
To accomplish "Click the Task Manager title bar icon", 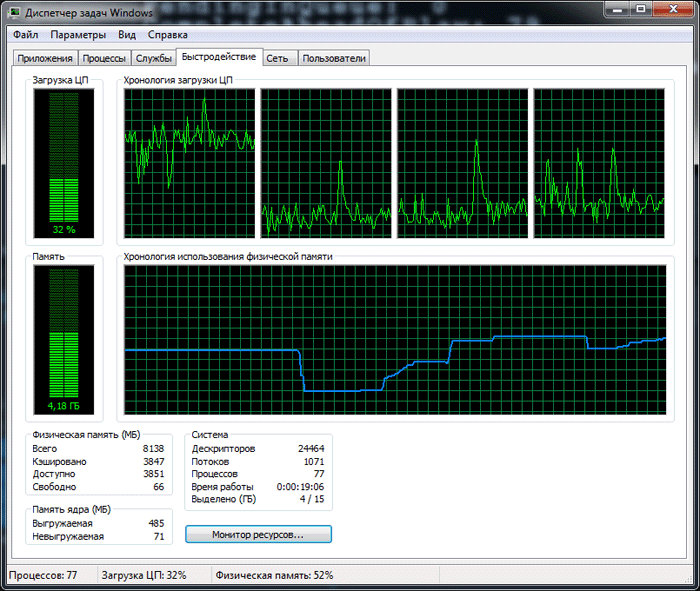I will [x=14, y=12].
